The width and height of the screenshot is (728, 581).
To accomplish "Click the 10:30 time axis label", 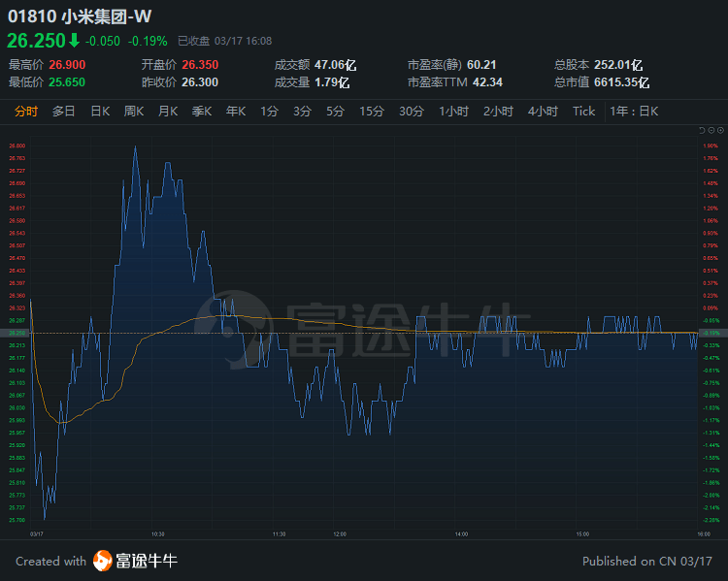I will 158,534.
